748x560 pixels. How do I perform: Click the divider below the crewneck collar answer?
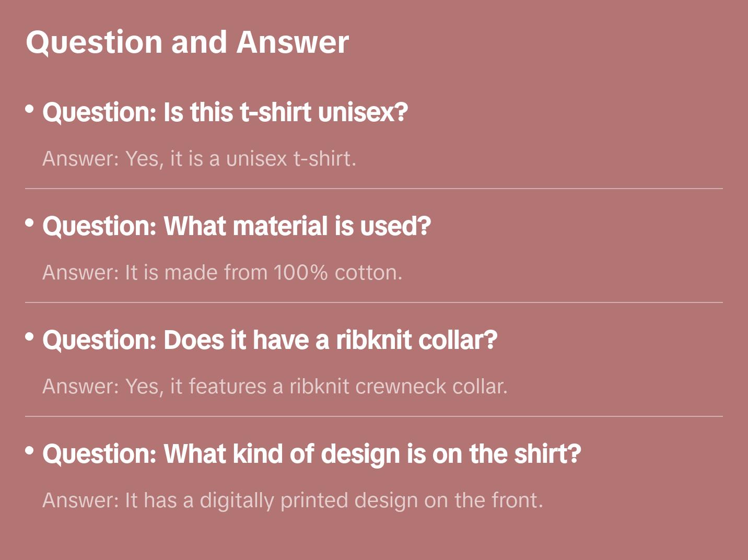(x=374, y=416)
